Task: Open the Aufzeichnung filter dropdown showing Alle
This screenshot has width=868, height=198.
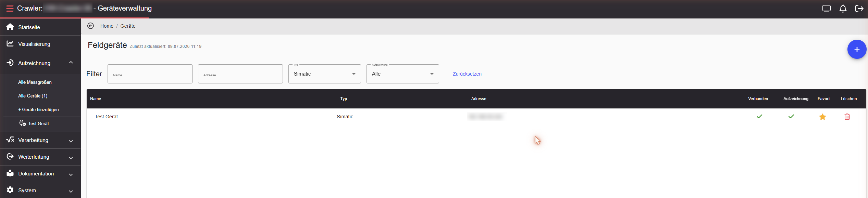Action: click(402, 74)
